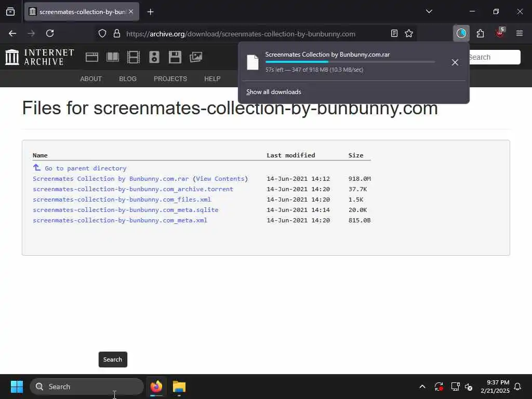This screenshot has width=532, height=399.
Task: Open File Explorer from taskbar
Action: (179, 387)
